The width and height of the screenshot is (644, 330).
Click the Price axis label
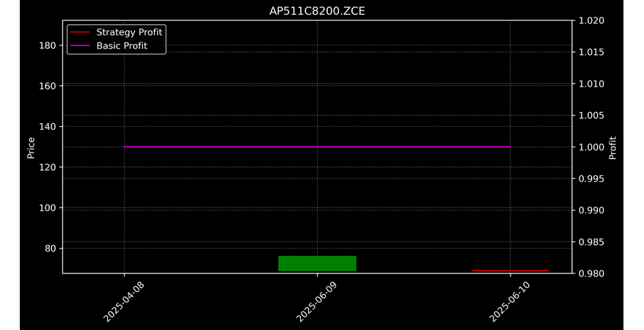[x=31, y=147]
